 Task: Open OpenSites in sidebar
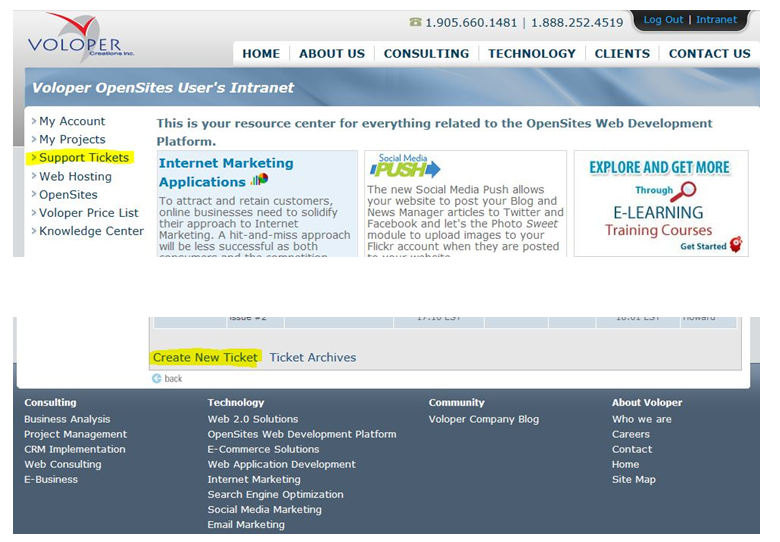(x=68, y=194)
